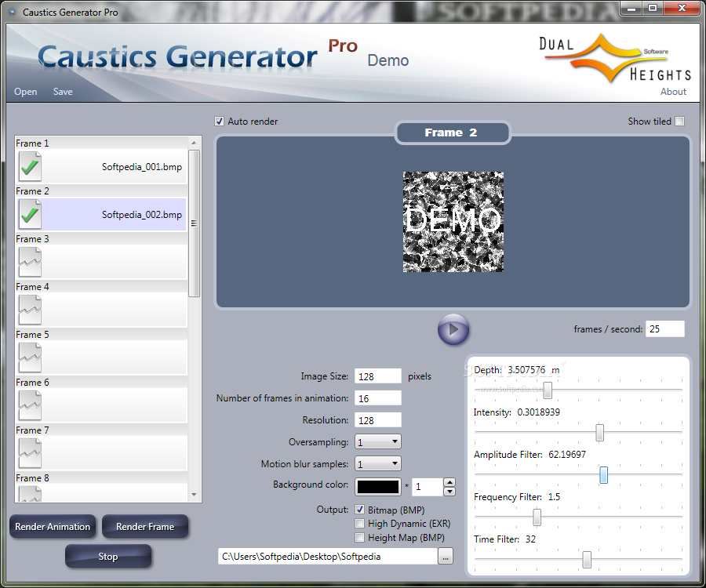Click the "Frame 5" header in the list
Screen dimensions: 706x588
tap(32, 335)
